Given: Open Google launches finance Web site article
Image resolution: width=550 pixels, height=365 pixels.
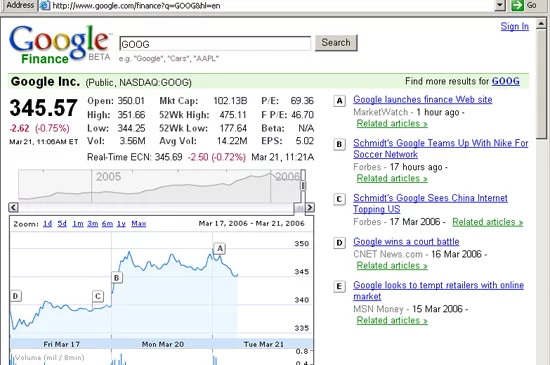Looking at the screenshot, I should [423, 100].
